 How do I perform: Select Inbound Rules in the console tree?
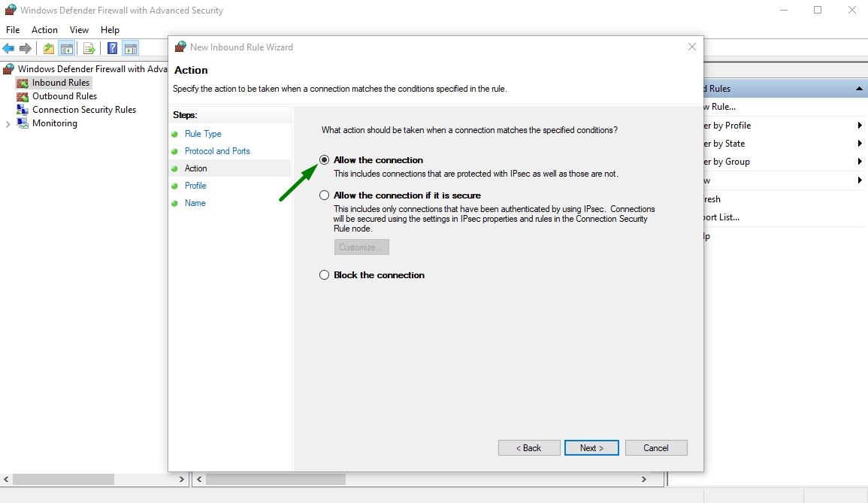click(61, 83)
